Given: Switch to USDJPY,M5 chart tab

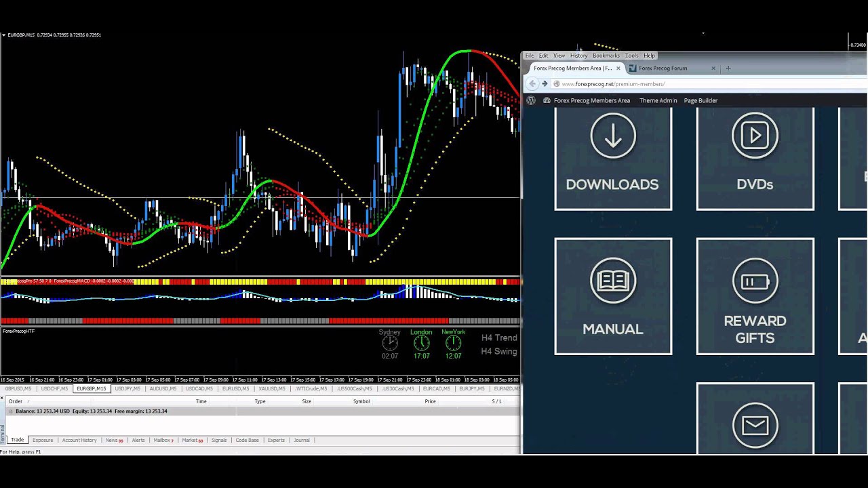Looking at the screenshot, I should coord(127,389).
